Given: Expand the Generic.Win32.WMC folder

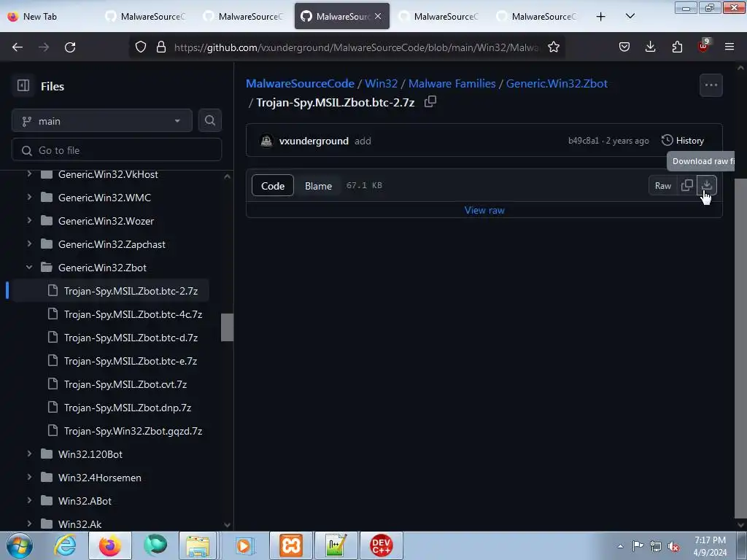Looking at the screenshot, I should click(x=29, y=197).
